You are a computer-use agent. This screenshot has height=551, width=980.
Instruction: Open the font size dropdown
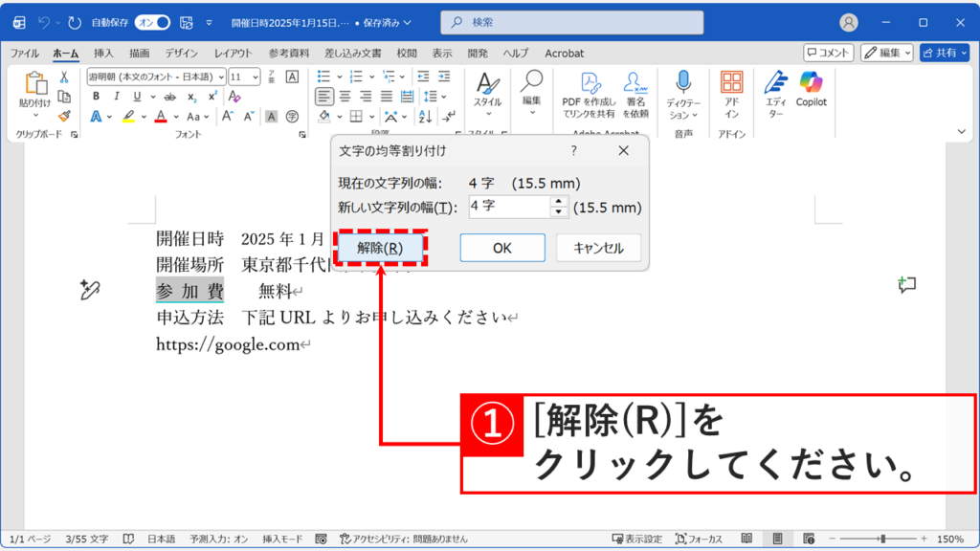[x=256, y=78]
